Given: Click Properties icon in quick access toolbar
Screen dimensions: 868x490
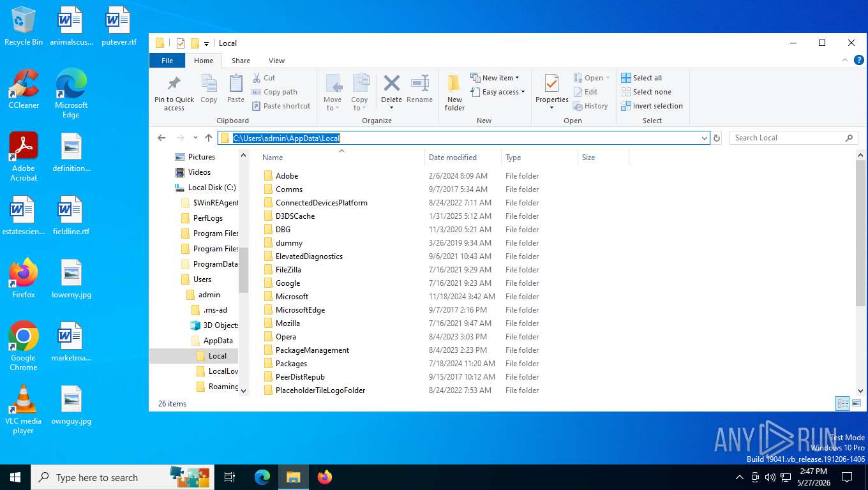Looking at the screenshot, I should point(180,43).
